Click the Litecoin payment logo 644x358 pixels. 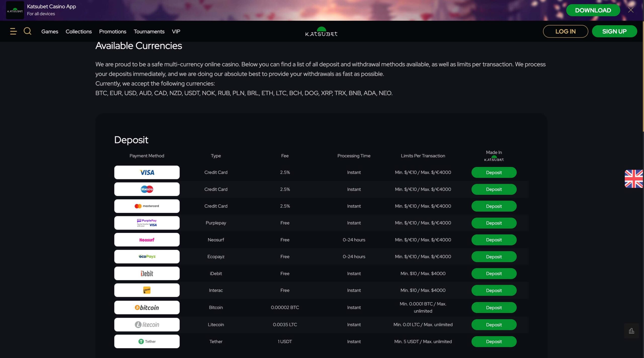147,325
